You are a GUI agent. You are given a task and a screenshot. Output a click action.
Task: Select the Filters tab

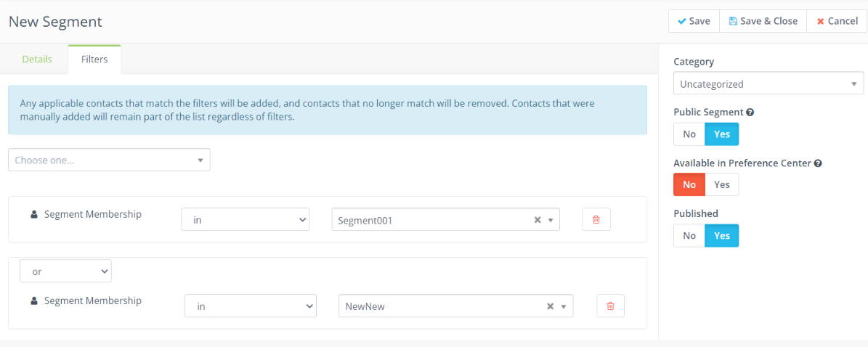(x=94, y=60)
